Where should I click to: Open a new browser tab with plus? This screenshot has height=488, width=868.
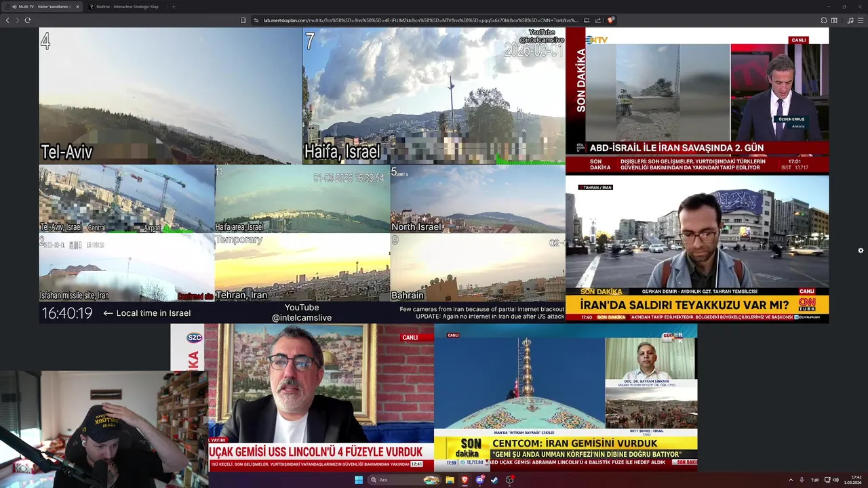tap(173, 7)
